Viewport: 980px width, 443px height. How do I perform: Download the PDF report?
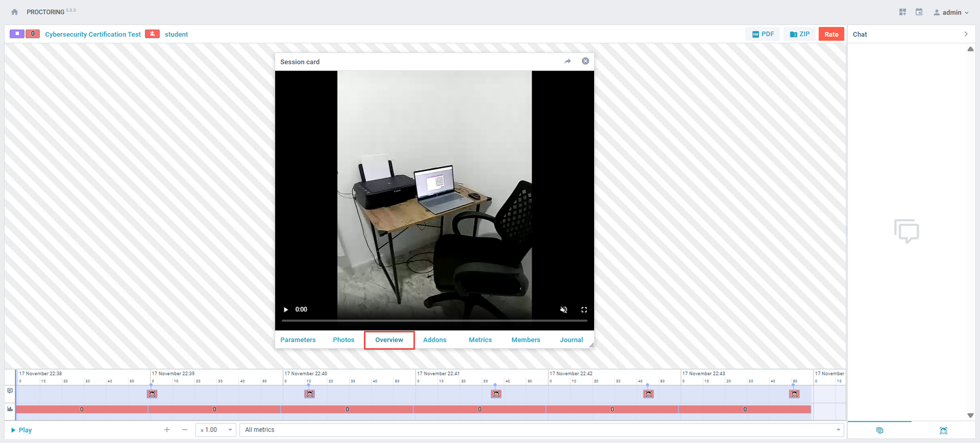763,34
